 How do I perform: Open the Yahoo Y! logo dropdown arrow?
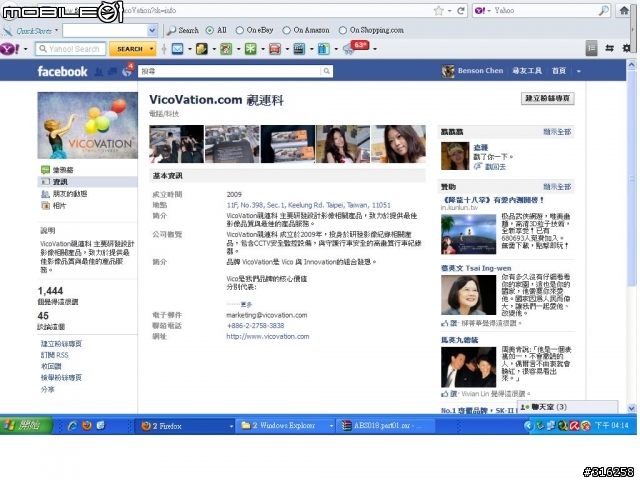26,49
